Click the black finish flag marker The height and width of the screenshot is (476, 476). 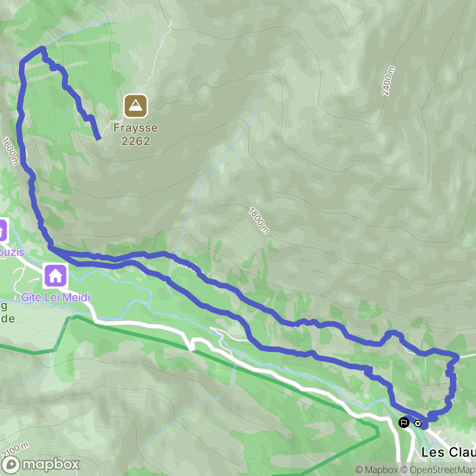404,422
